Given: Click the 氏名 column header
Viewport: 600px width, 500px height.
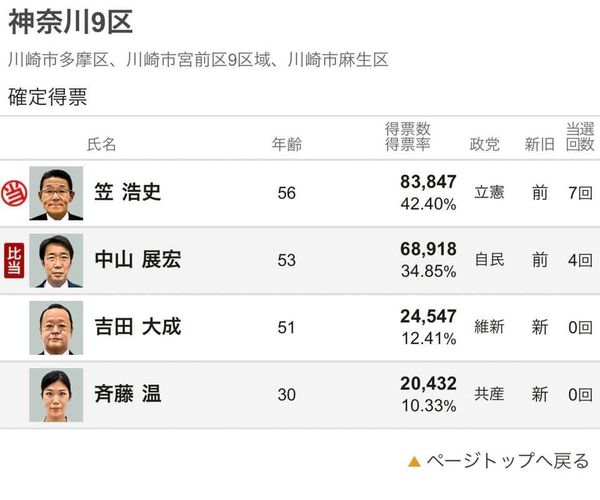Looking at the screenshot, I should coord(102,145).
